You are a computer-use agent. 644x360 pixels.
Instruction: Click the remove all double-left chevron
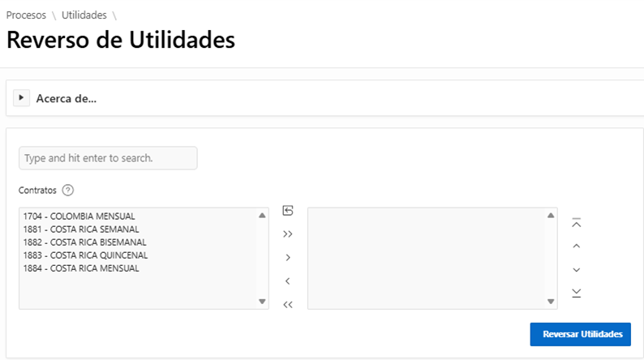click(x=287, y=305)
